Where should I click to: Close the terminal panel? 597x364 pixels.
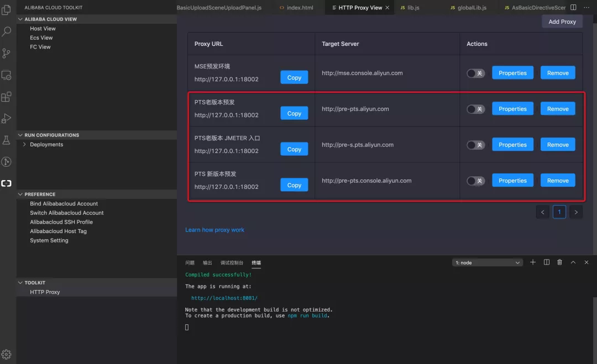pos(586,262)
